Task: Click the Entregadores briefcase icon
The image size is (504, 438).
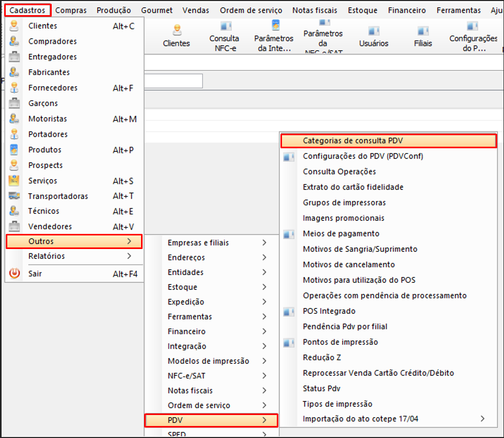Action: [x=14, y=56]
